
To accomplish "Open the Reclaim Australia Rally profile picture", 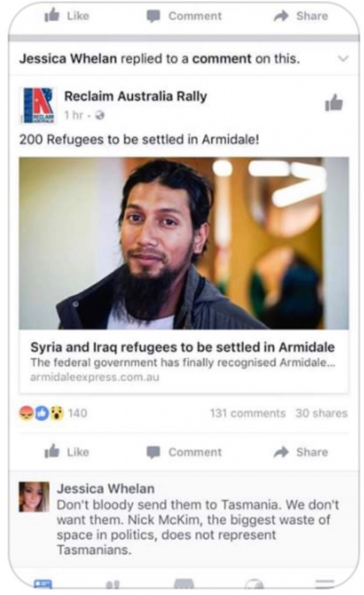I will [38, 105].
